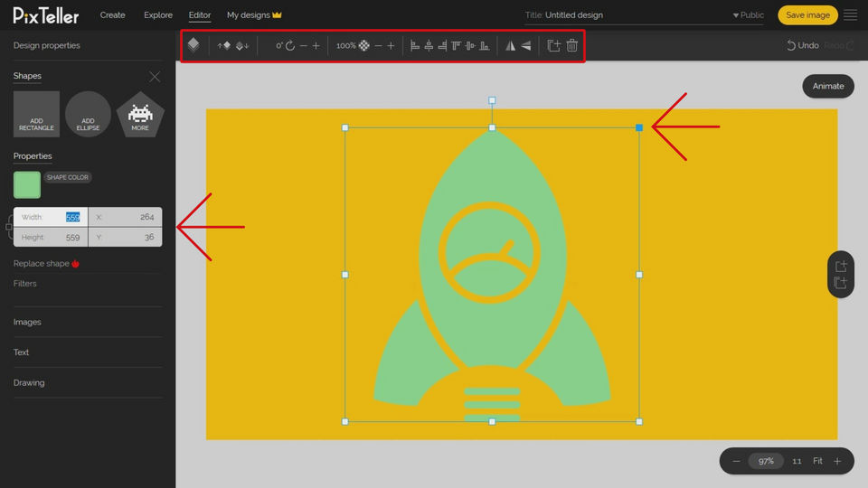This screenshot has height=488, width=868.
Task: Open the green shape color swatch
Action: tap(27, 184)
